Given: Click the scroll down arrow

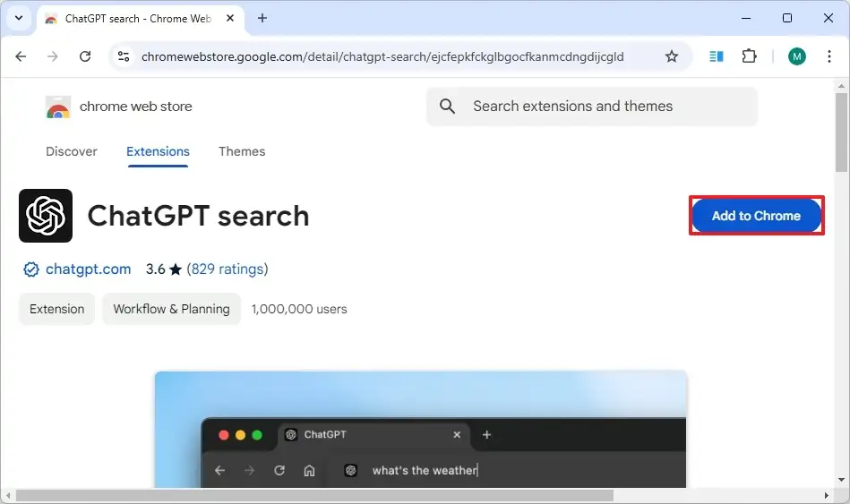Looking at the screenshot, I should [x=841, y=480].
